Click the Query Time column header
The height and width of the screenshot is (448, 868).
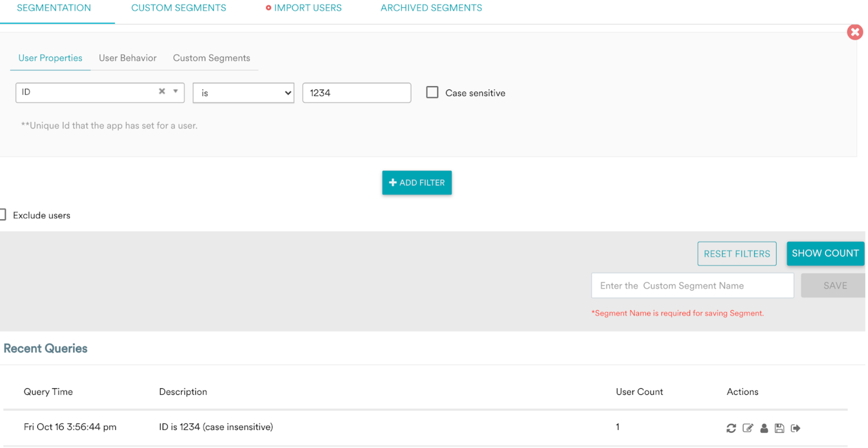tap(48, 392)
